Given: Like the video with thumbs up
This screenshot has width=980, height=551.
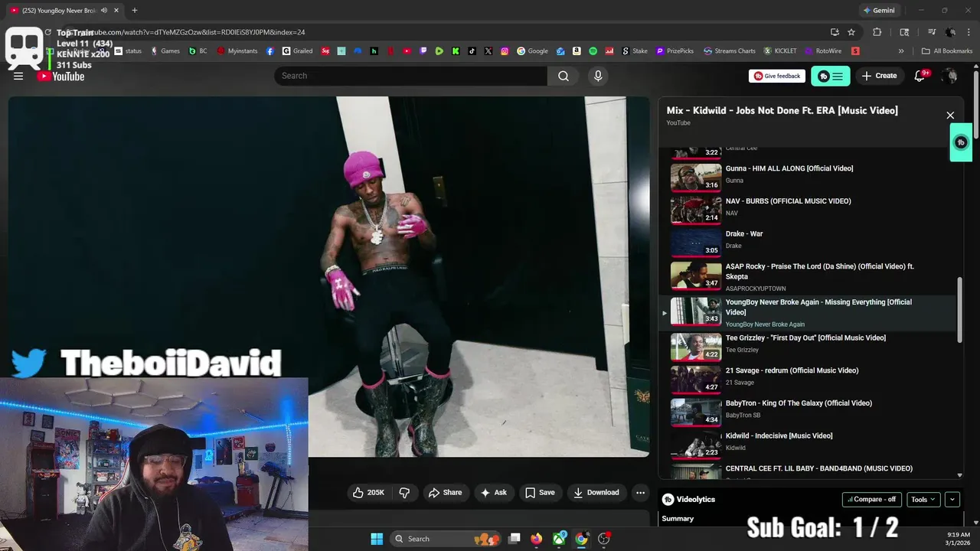Looking at the screenshot, I should tap(369, 492).
